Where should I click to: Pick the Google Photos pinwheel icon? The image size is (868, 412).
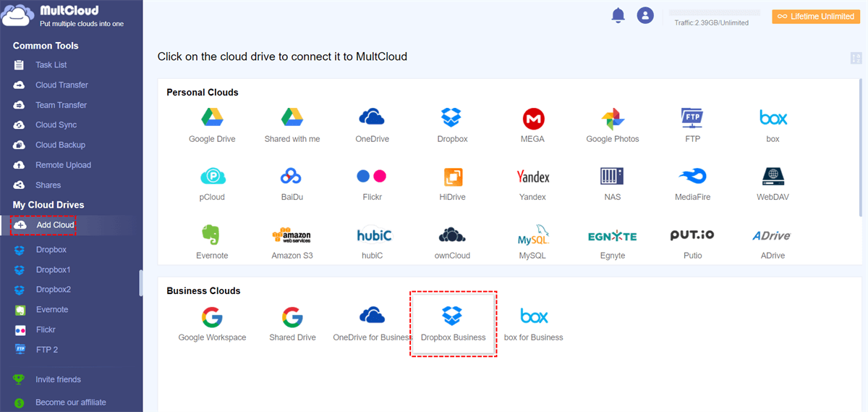click(x=612, y=118)
